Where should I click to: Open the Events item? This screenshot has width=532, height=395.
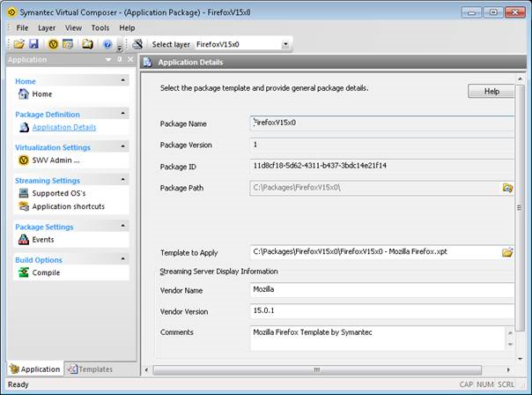[x=43, y=240]
